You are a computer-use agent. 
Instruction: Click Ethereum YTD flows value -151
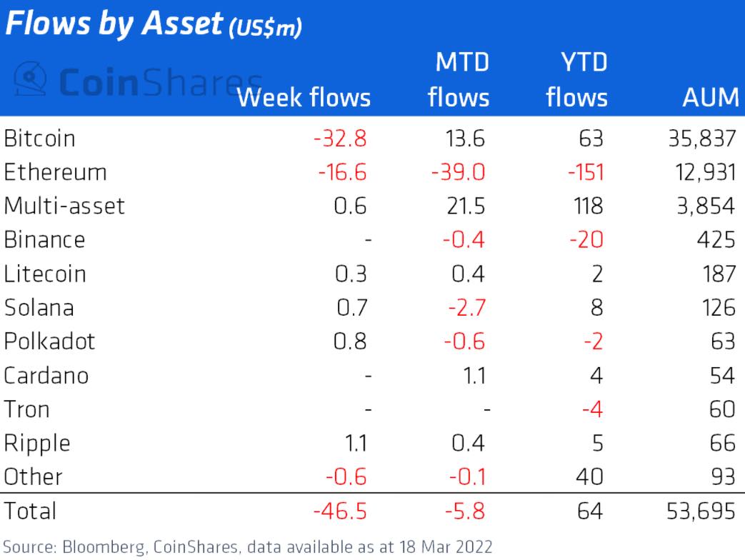(x=586, y=172)
